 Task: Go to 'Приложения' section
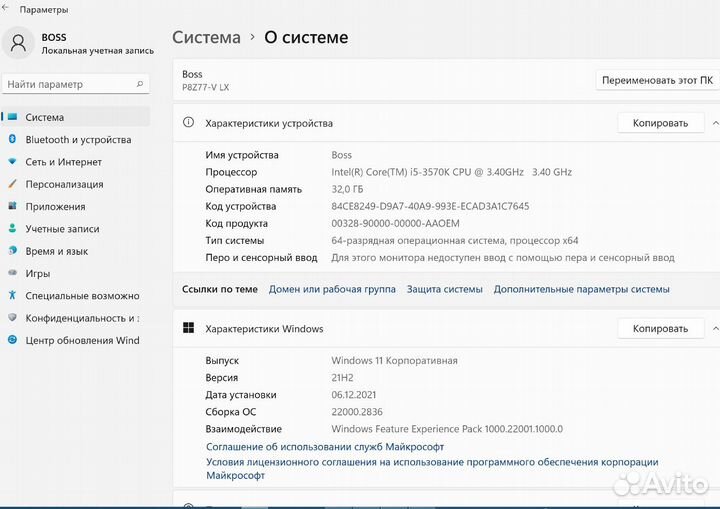pyautogui.click(x=55, y=207)
